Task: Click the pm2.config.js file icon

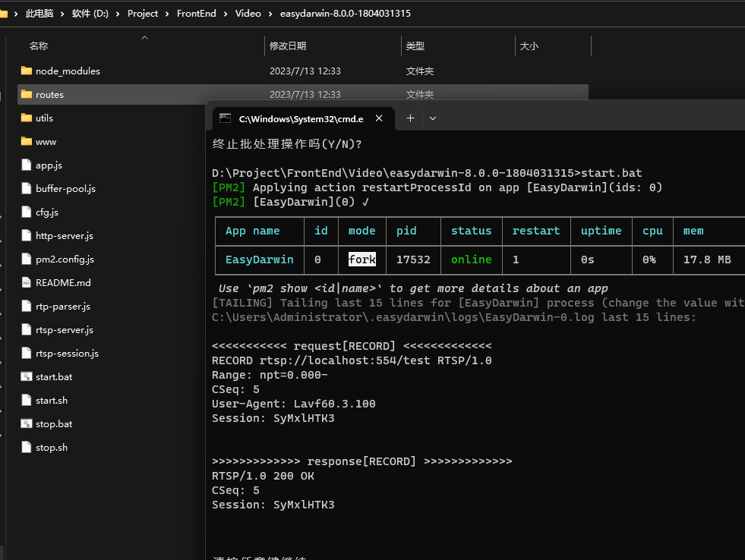Action: coord(27,259)
